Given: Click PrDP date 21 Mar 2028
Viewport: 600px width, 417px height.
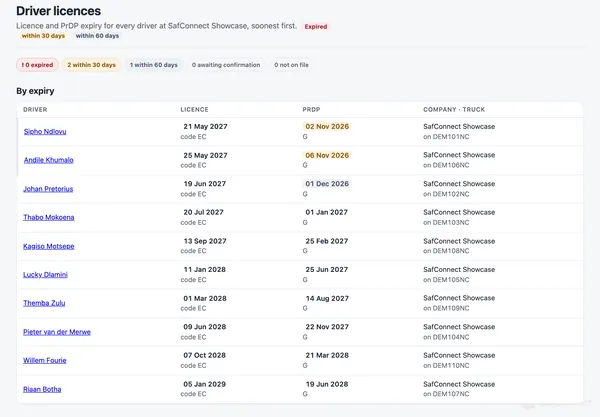Looking at the screenshot, I should point(327,355).
